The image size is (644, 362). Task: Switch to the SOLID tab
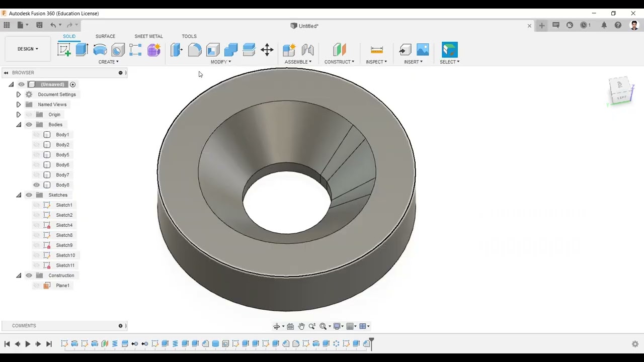pyautogui.click(x=69, y=36)
